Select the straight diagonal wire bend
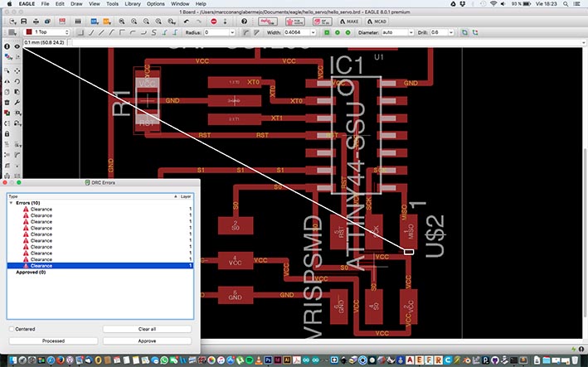 tap(101, 32)
